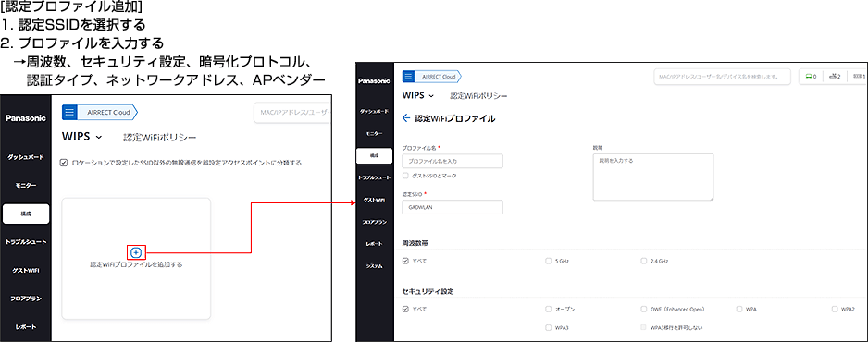The width and height of the screenshot is (868, 342).
Task: Enable the 5 GHz checkbox
Action: click(548, 261)
